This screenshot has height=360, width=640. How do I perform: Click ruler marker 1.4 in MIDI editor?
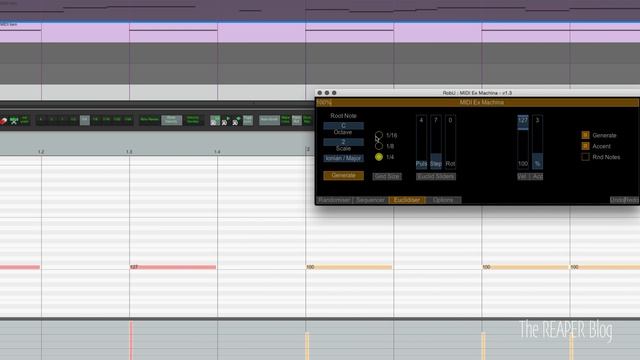tap(217, 152)
